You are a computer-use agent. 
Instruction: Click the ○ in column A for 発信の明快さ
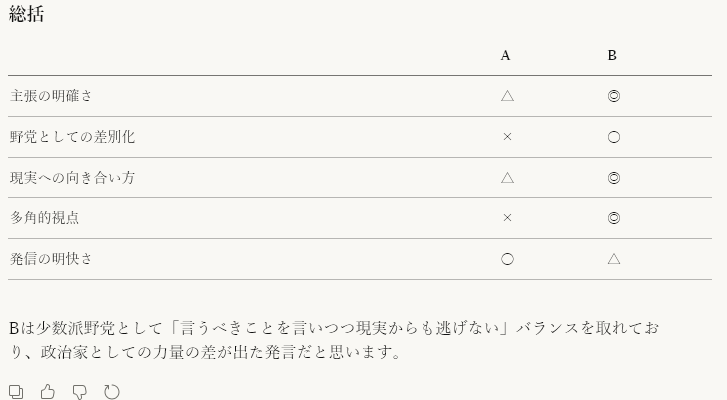click(507, 259)
